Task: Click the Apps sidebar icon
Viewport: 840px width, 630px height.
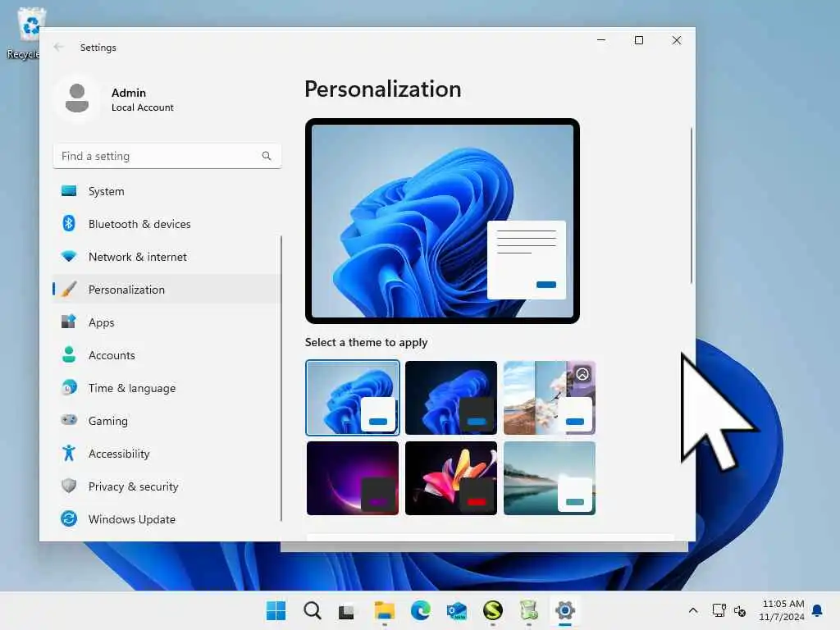Action: (69, 322)
